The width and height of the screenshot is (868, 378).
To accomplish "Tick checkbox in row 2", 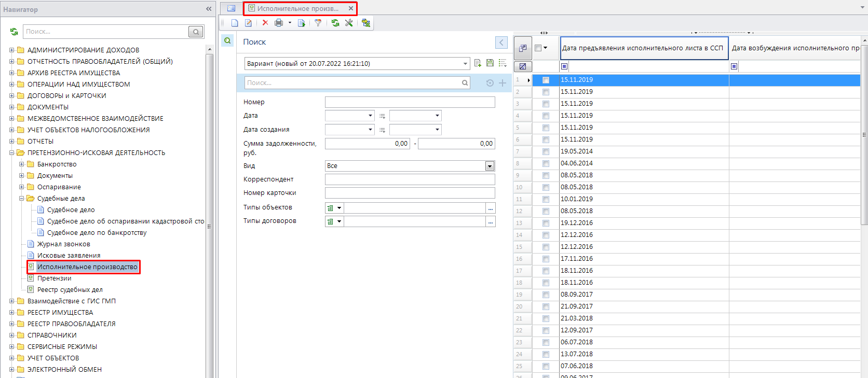I will pyautogui.click(x=546, y=92).
